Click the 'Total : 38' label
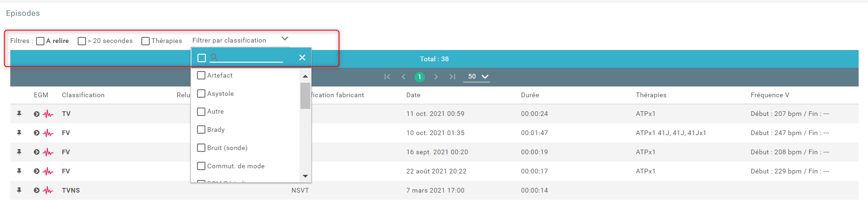The height and width of the screenshot is (201, 868). (x=434, y=59)
